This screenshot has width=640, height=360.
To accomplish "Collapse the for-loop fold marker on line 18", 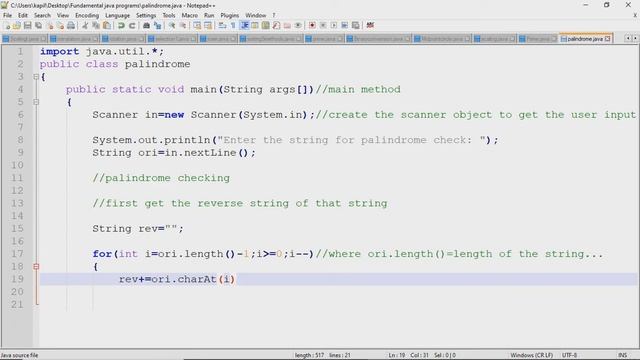I will point(36,267).
